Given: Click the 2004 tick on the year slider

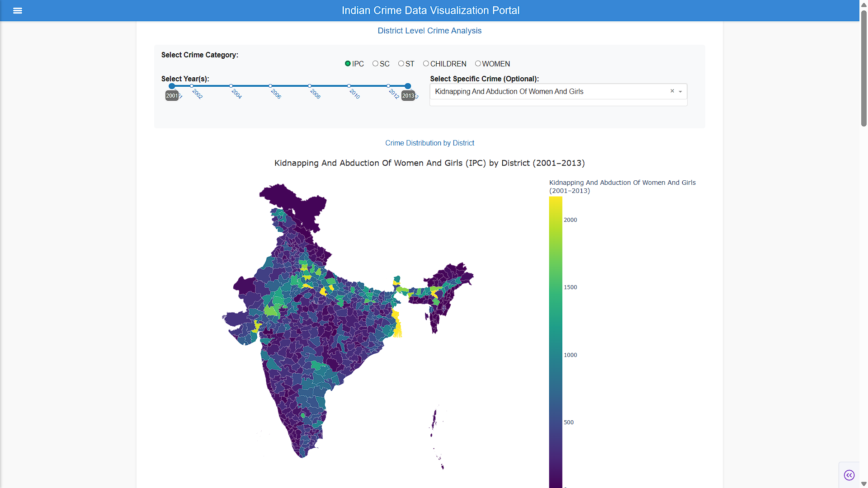Looking at the screenshot, I should click(231, 86).
